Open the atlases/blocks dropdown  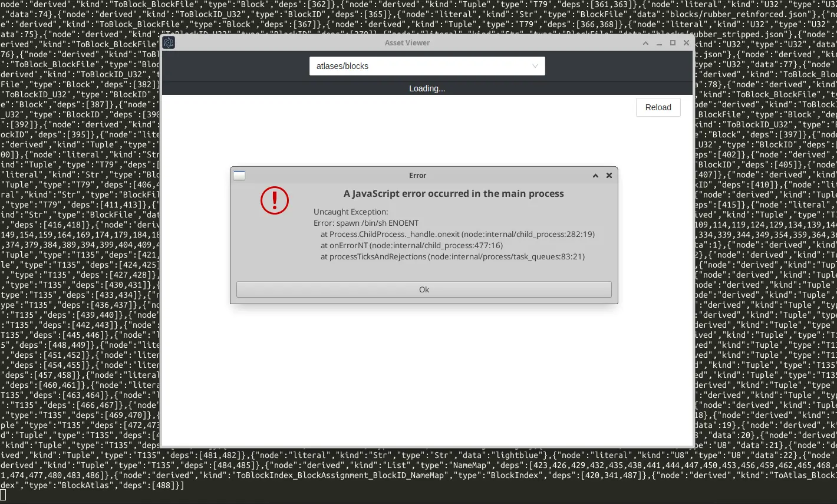click(427, 66)
